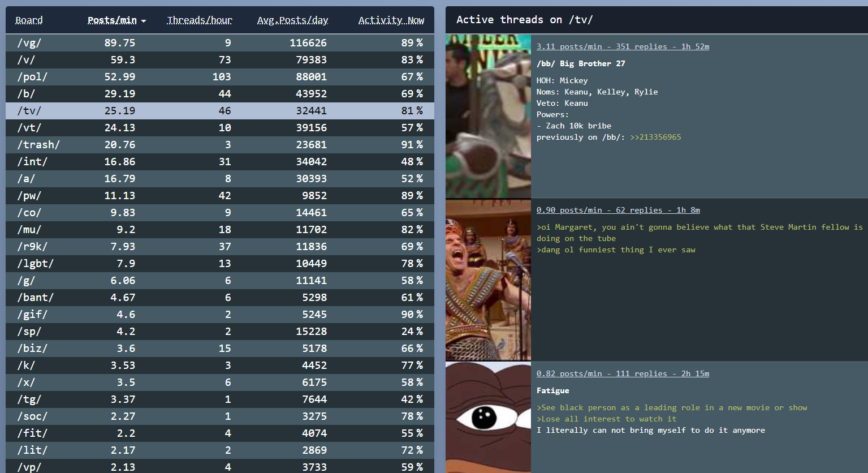Select the /co/ board row

(x=220, y=213)
